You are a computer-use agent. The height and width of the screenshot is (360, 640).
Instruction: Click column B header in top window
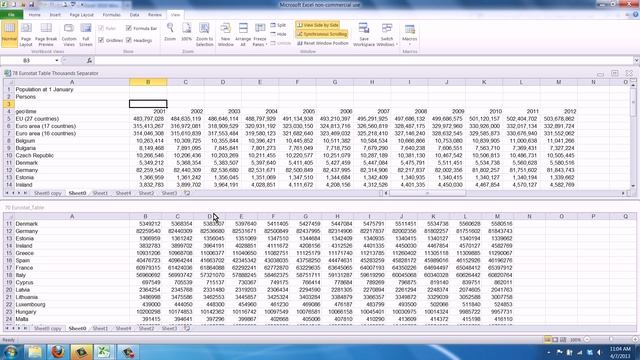coord(148,82)
